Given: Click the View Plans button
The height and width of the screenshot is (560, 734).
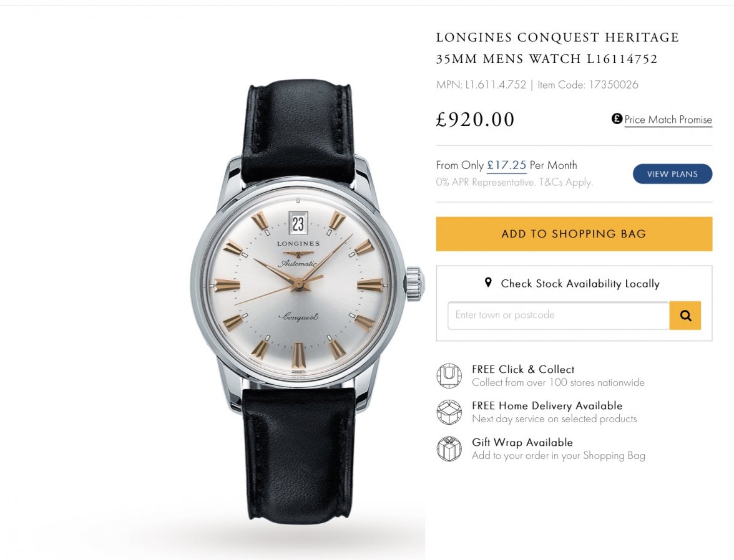Looking at the screenshot, I should click(672, 174).
